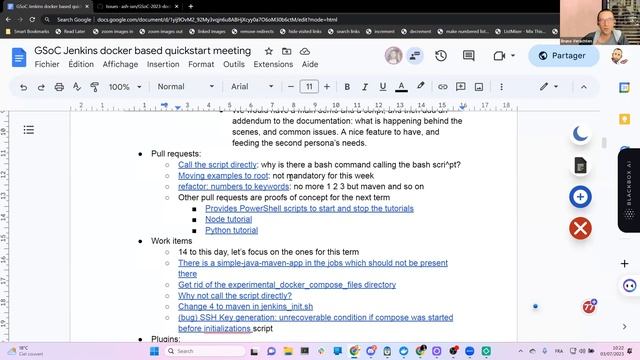
Task: Open 'Python tutorial' link
Action: 231,230
